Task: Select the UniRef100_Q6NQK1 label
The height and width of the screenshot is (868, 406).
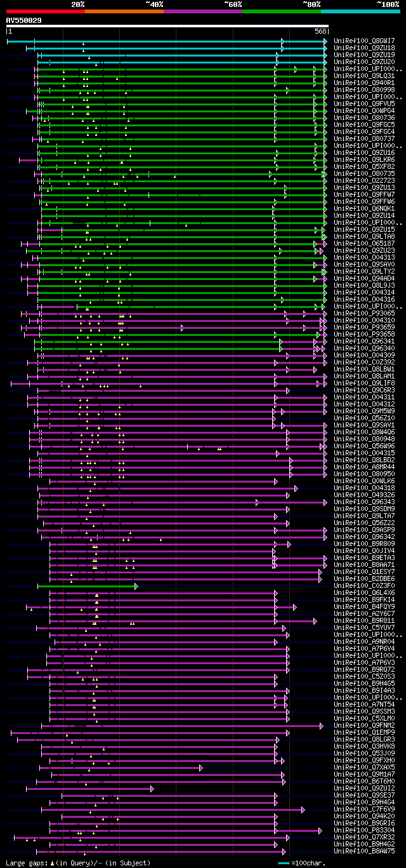Action: point(364,208)
